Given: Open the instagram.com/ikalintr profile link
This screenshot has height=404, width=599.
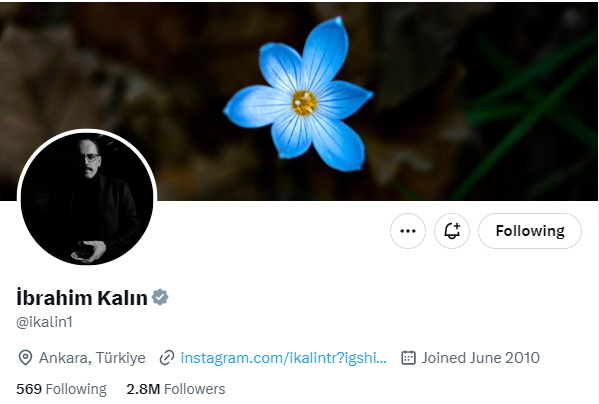Looking at the screenshot, I should [284, 358].
